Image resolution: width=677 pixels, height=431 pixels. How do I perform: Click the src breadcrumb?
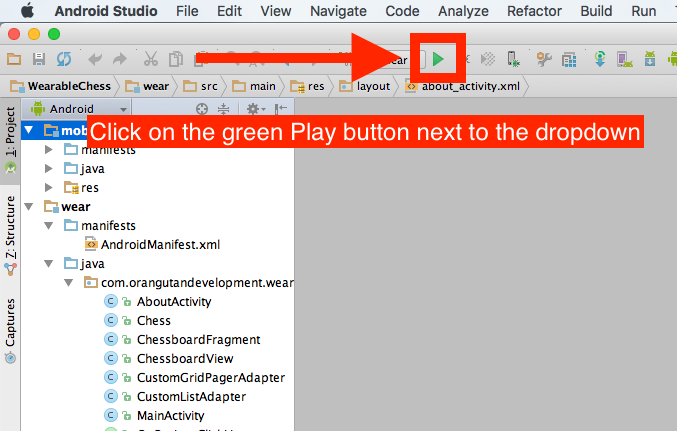click(x=200, y=86)
